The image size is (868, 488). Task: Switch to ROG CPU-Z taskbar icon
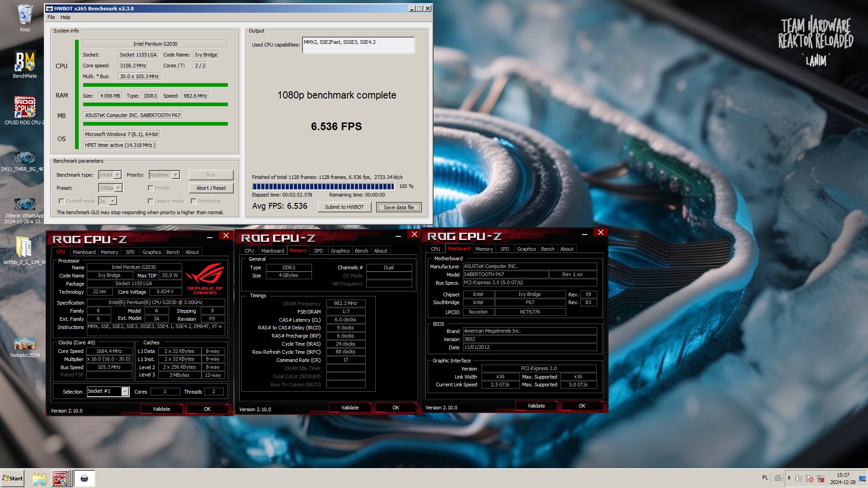[x=61, y=479]
